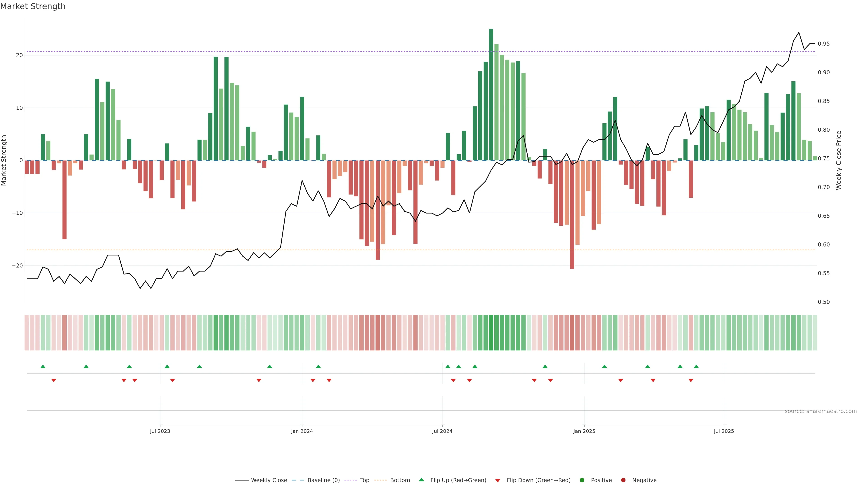Click Jan 2025 x-axis label
The height and width of the screenshot is (488, 868).
[584, 431]
